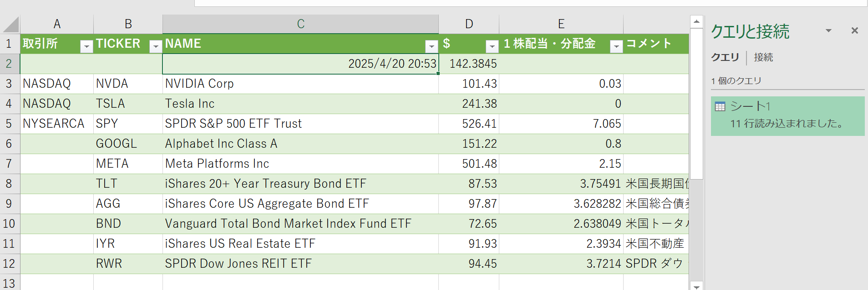The image size is (868, 290).
Task: Select column B header
Action: (128, 24)
